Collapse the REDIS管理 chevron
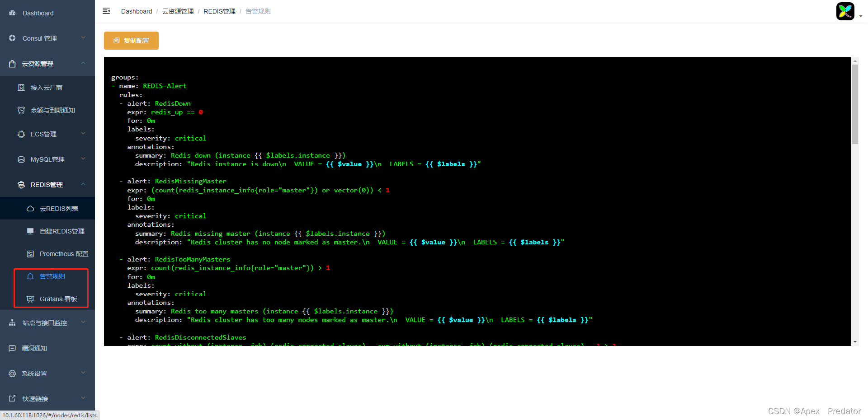The width and height of the screenshot is (868, 420). pos(83,184)
